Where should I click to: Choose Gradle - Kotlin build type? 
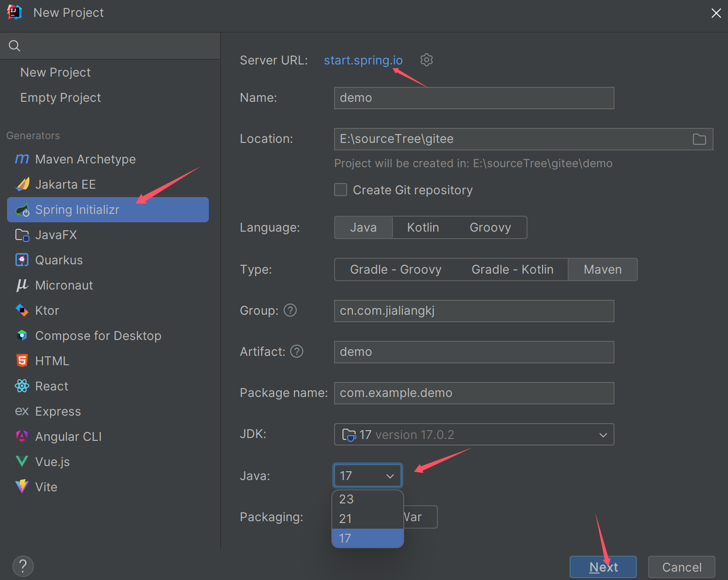click(513, 269)
